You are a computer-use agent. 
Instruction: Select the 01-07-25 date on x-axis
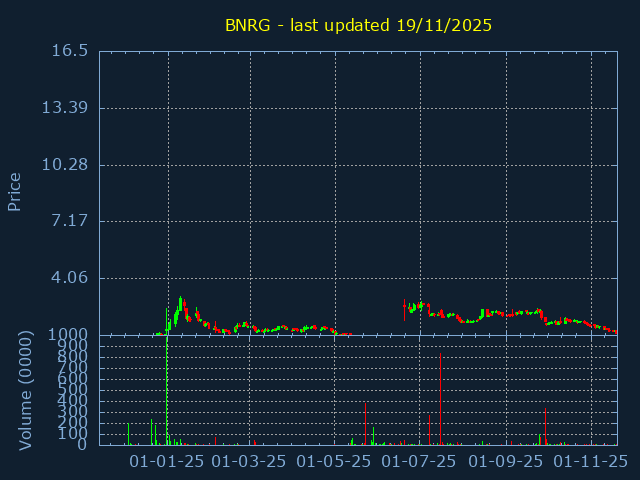point(420,461)
